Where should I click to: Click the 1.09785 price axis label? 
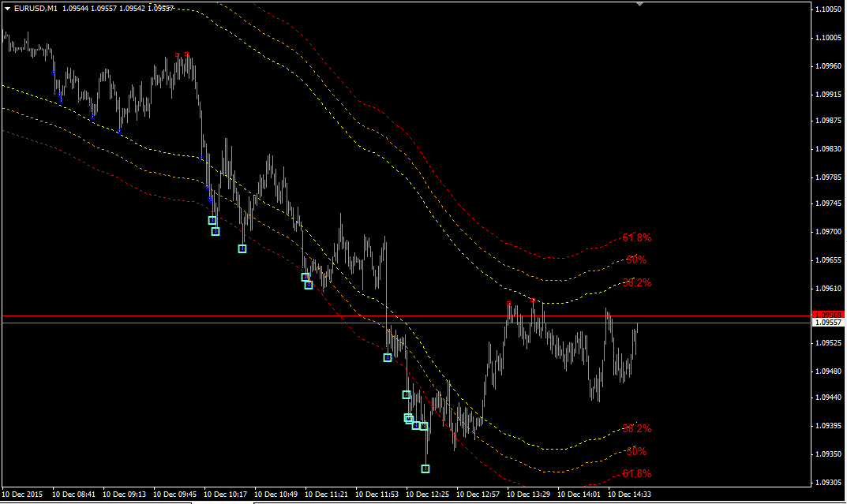click(828, 177)
